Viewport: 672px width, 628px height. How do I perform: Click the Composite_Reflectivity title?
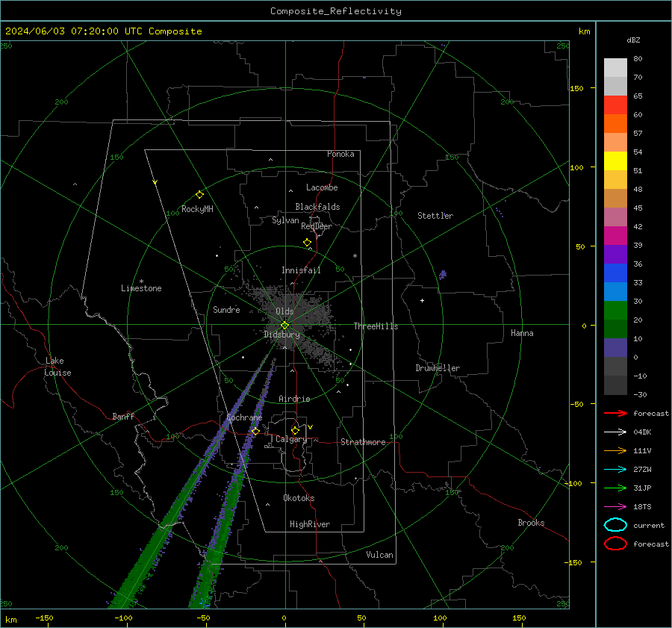pos(335,11)
